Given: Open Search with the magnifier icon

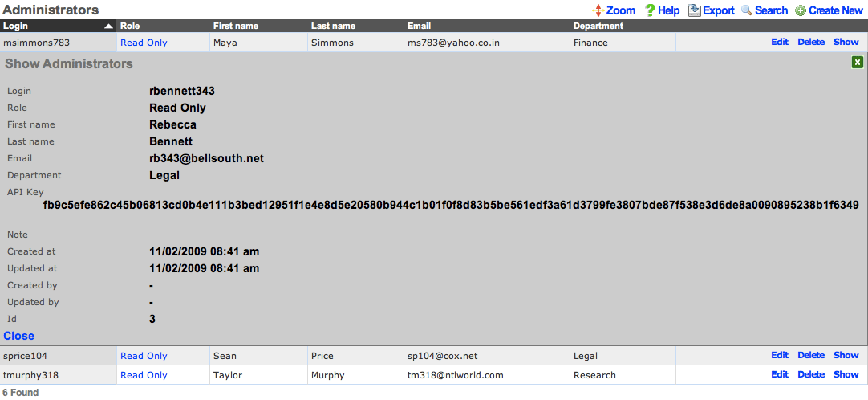Looking at the screenshot, I should [746, 10].
